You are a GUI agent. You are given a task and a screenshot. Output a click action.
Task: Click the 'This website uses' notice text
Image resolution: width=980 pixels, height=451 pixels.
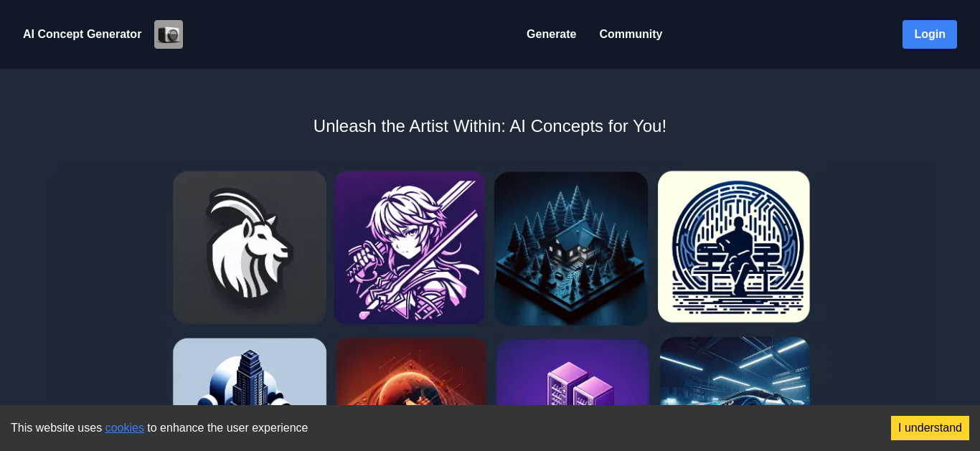57,428
